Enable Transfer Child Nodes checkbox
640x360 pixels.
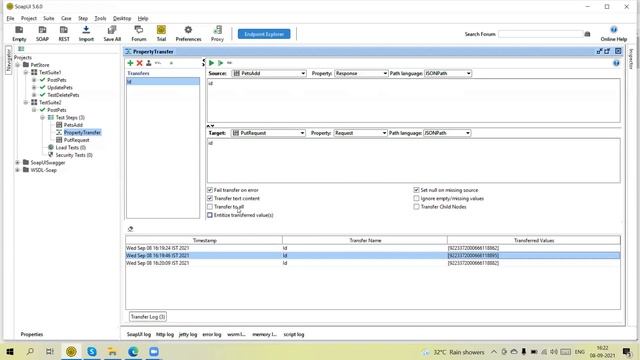pos(416,207)
